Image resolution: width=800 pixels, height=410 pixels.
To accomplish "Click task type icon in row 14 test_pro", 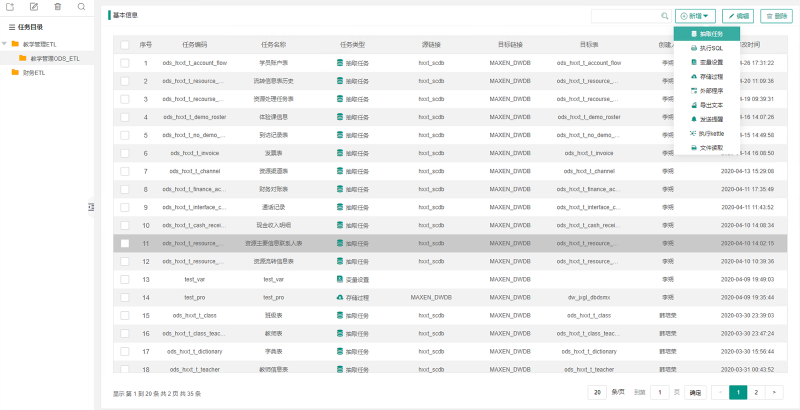I will pyautogui.click(x=340, y=297).
